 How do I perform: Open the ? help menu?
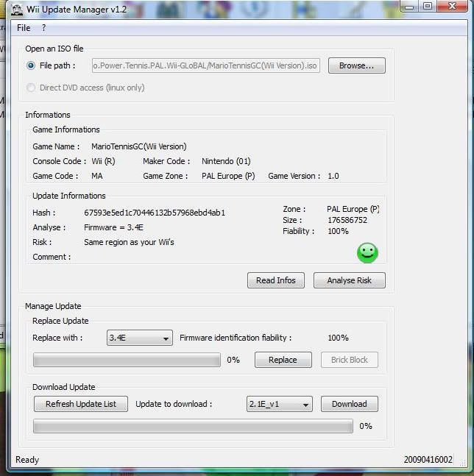pyautogui.click(x=43, y=28)
